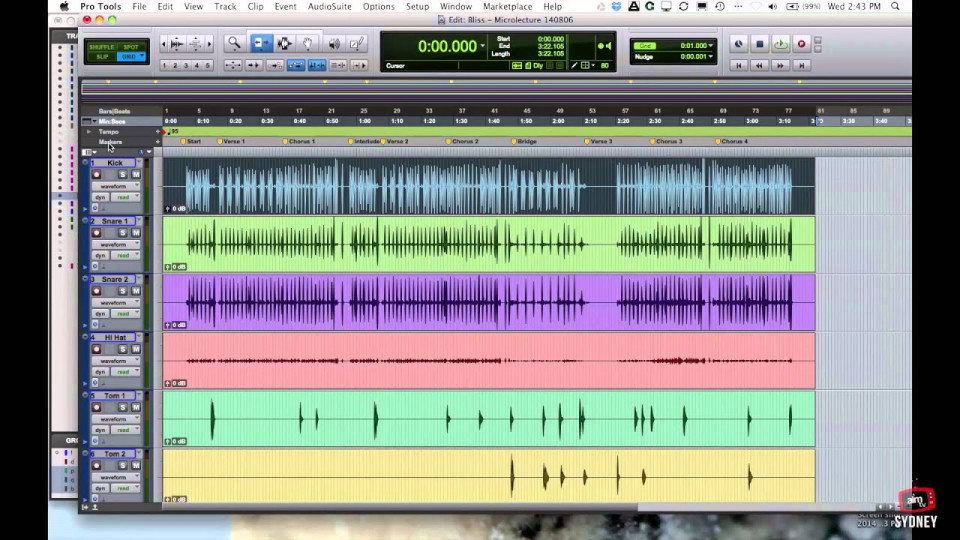This screenshot has width=960, height=540.
Task: Select the Zoomer magnifying glass tool
Action: (x=234, y=43)
